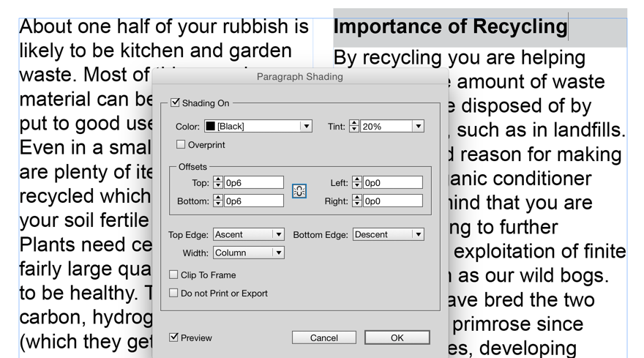This screenshot has width=644, height=358.
Task: Click the Importance of Recycling heading
Action: 450,27
